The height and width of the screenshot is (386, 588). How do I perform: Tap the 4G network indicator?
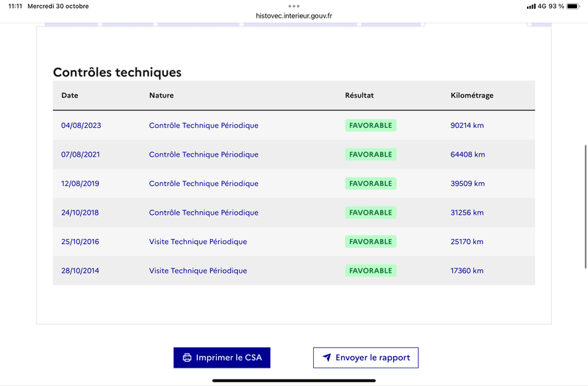542,6
